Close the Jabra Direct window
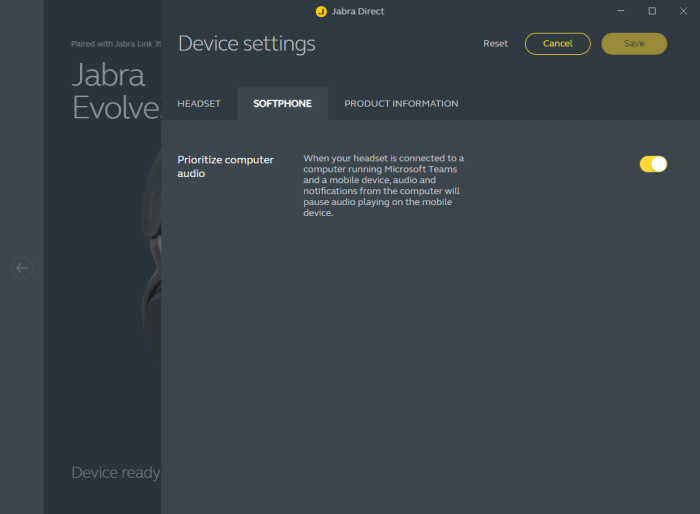Viewport: 700px width, 514px height. click(683, 11)
